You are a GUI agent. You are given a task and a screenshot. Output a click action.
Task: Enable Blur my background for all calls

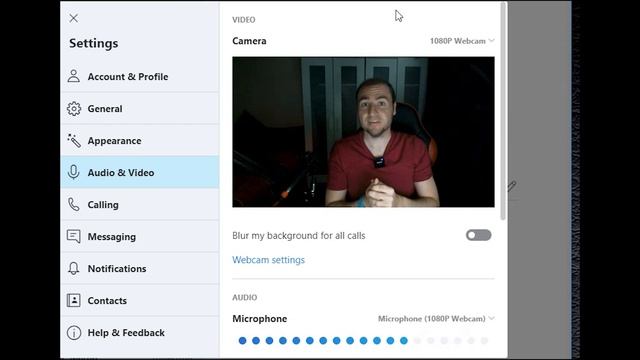pos(478,236)
